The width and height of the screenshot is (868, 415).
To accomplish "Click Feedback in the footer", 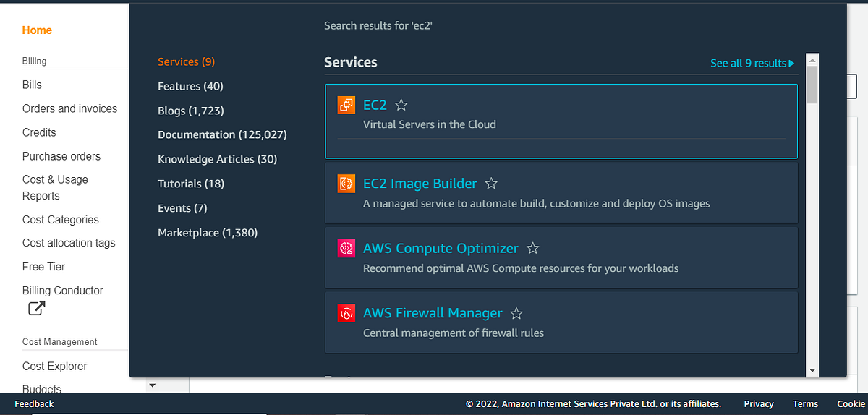I will [34, 404].
